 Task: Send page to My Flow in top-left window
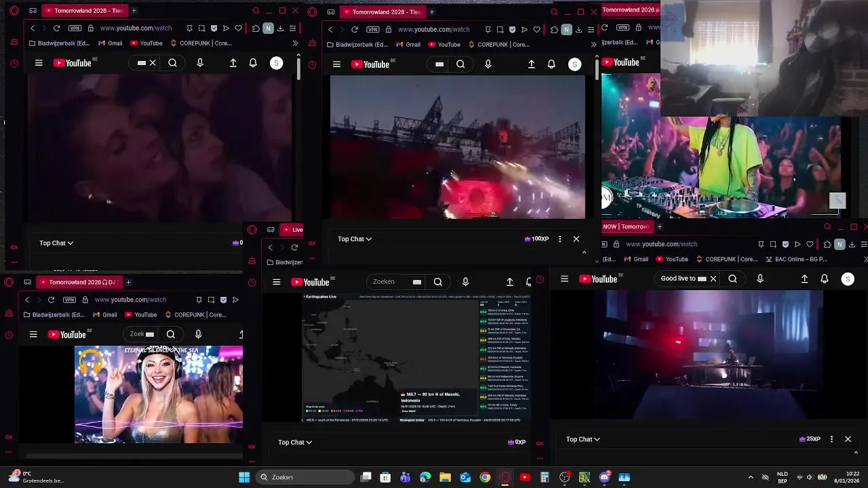point(226,28)
